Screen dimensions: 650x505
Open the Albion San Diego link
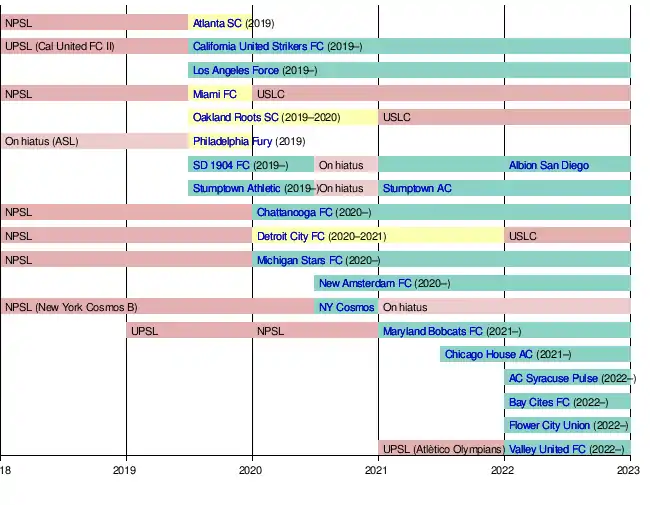click(549, 165)
